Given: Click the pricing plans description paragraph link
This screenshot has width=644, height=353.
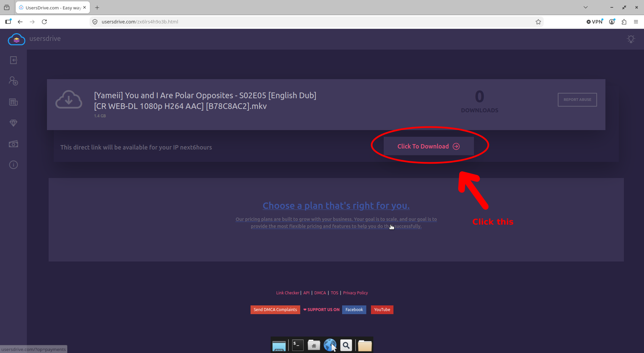Looking at the screenshot, I should 336,223.
